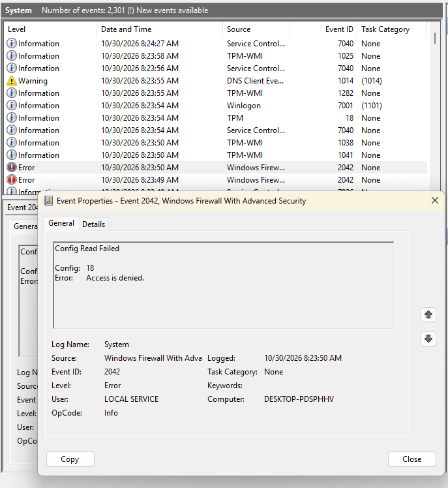Click the Event Properties title bar icon
This screenshot has height=488, width=448.
48,201
